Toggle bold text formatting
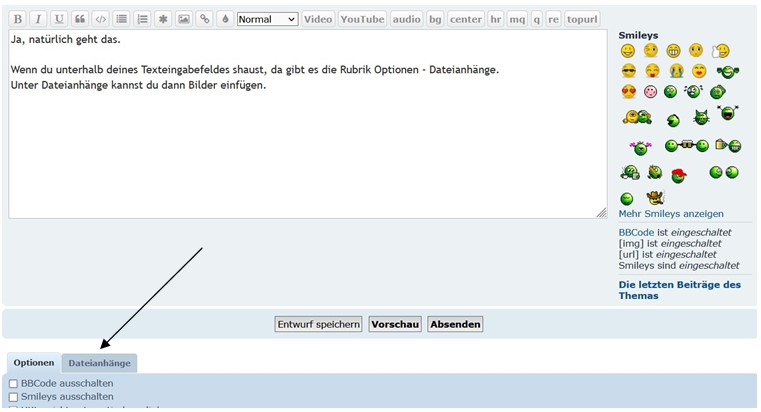The width and height of the screenshot is (761, 412). tap(17, 19)
